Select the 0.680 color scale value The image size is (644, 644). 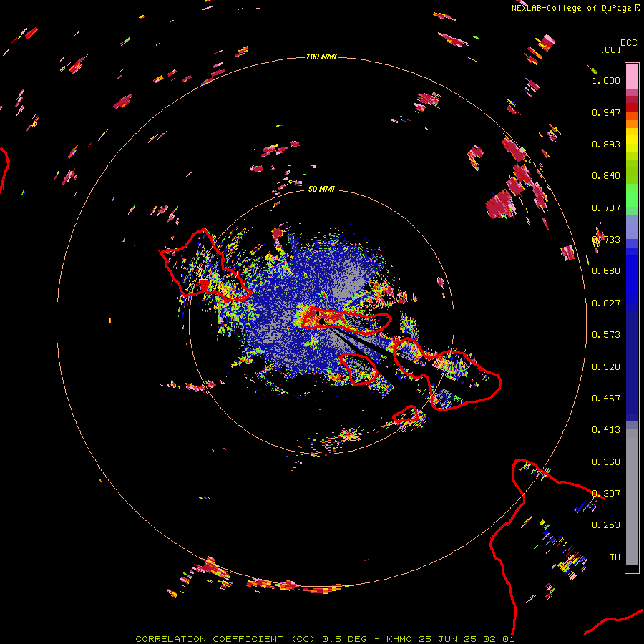606,271
